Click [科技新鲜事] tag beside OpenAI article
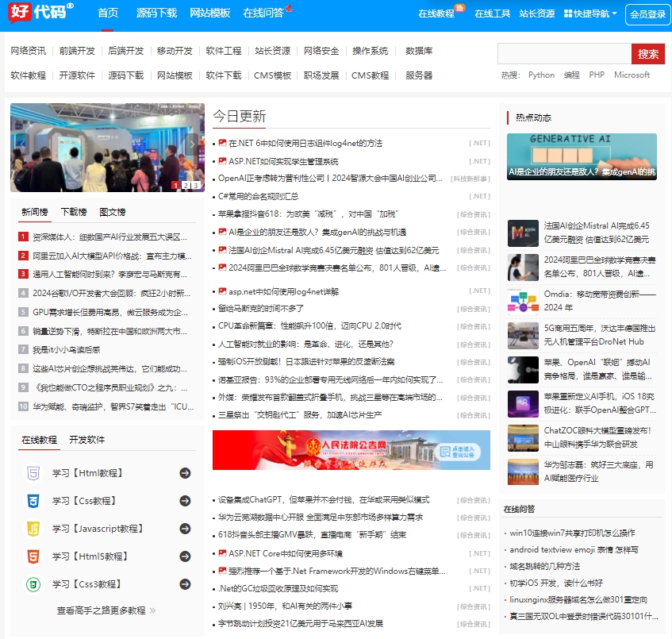The height and width of the screenshot is (639, 672). tap(470, 179)
